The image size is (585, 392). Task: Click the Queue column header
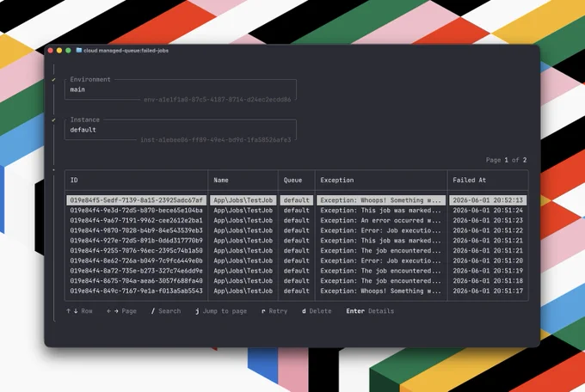[x=292, y=181]
